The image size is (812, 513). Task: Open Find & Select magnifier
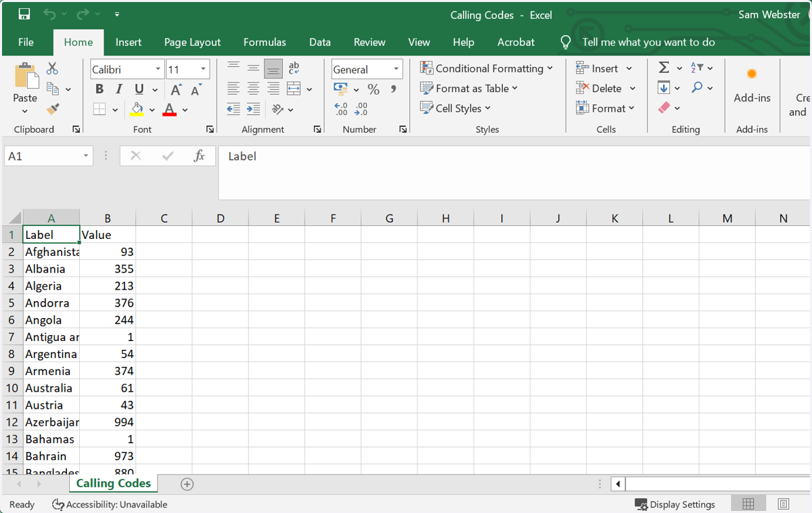tap(697, 88)
